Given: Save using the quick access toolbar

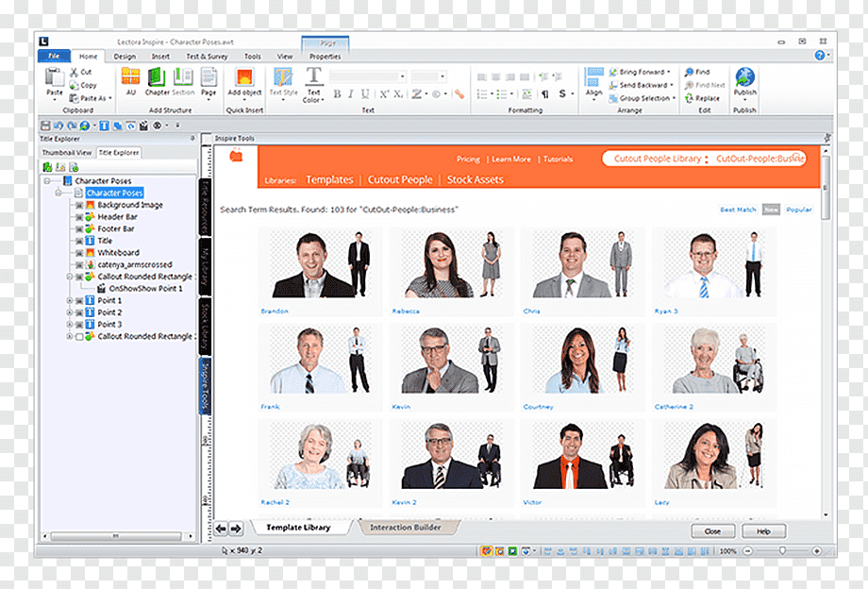Looking at the screenshot, I should [45, 126].
